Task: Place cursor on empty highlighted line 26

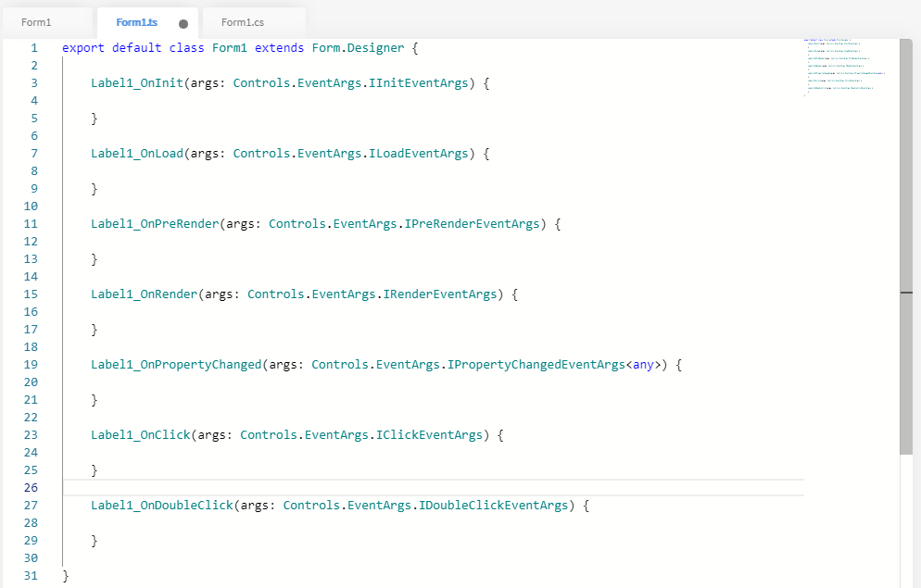Action: click(371, 488)
